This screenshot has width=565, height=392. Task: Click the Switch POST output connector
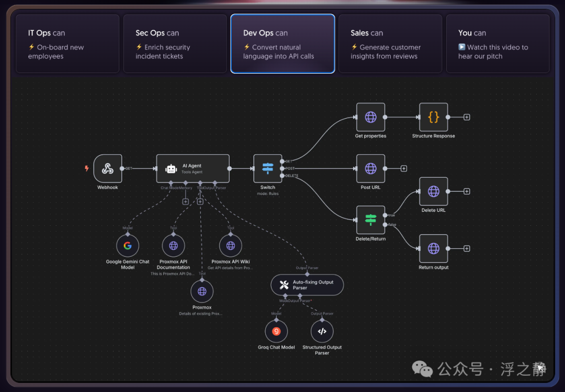282,168
